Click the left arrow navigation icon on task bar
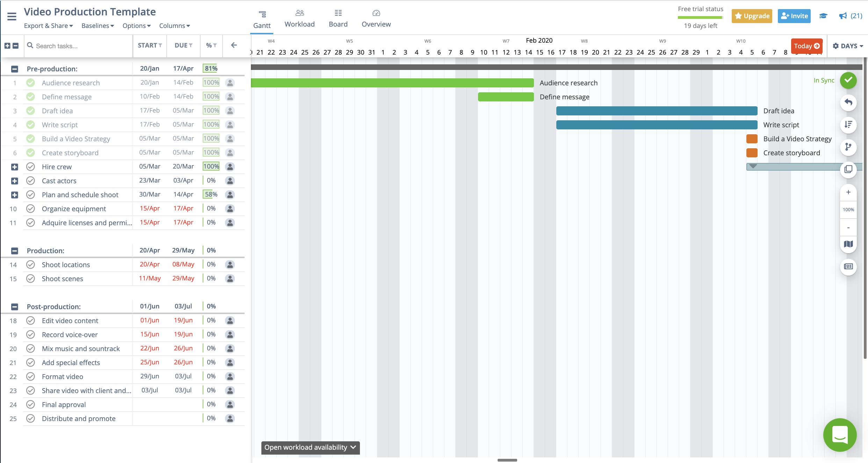This screenshot has width=868, height=463. point(234,45)
